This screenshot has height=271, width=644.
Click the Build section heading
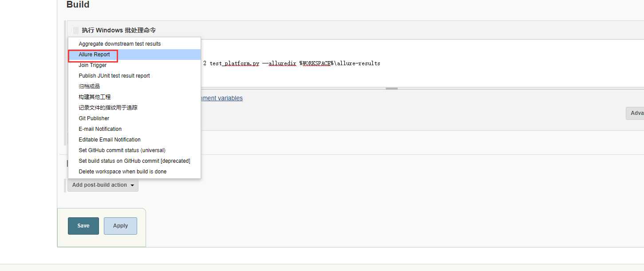[78, 4]
